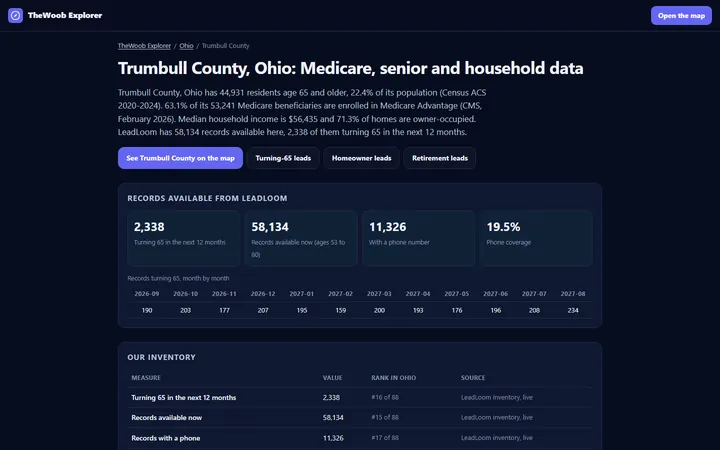Viewport: 720px width, 450px height.
Task: Click the rank #16 of 88 cell
Action: click(385, 398)
